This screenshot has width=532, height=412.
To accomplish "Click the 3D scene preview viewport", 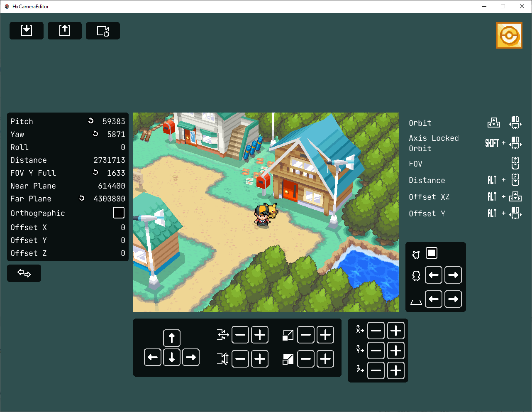I will point(266,212).
